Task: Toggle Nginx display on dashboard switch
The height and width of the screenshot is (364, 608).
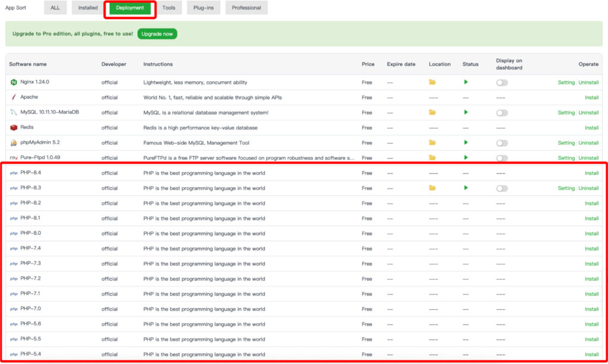Action: point(502,83)
